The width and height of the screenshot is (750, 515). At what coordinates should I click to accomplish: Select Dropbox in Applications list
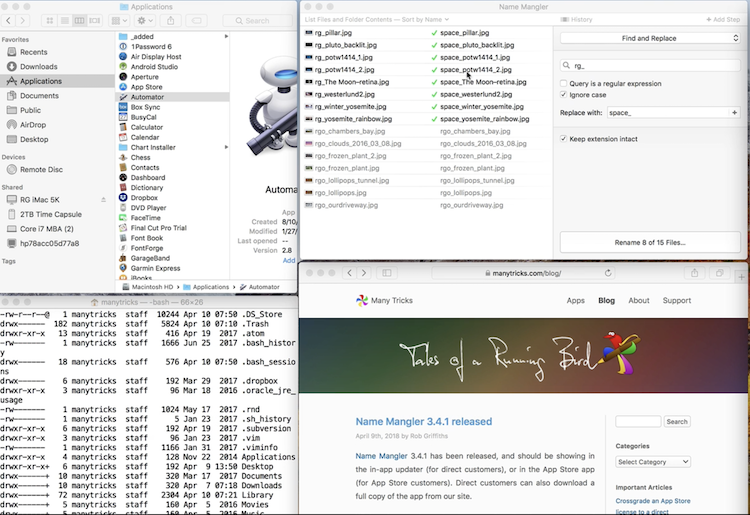144,197
